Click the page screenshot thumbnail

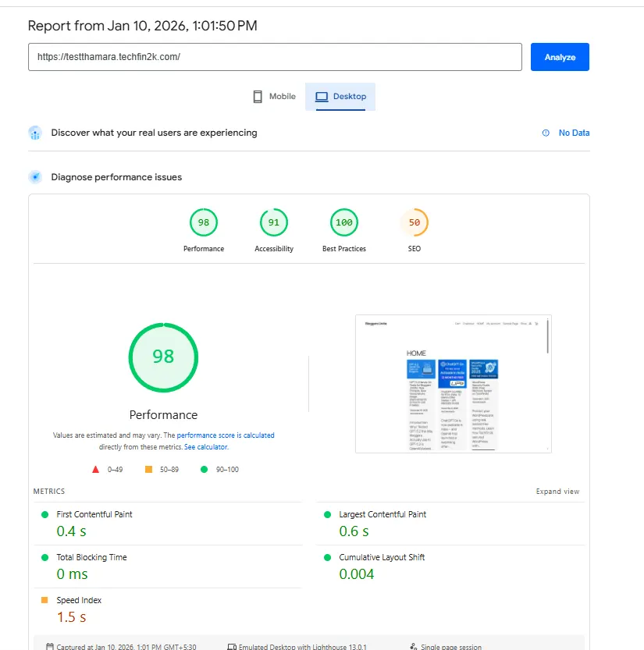pyautogui.click(x=454, y=384)
